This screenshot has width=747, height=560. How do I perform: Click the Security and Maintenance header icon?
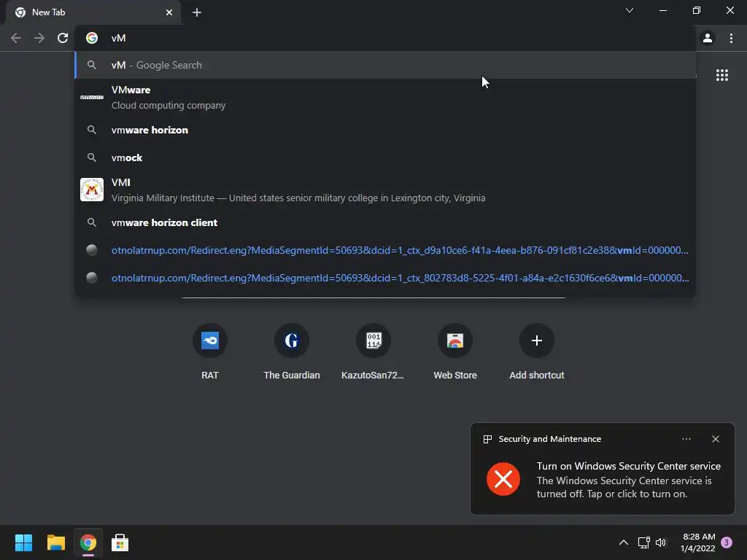[x=487, y=439]
